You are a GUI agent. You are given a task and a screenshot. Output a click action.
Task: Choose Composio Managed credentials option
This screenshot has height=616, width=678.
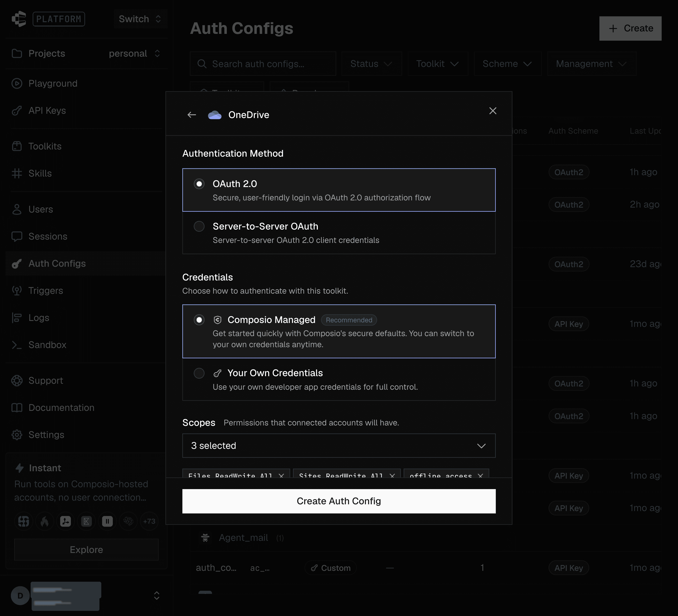coord(339,331)
